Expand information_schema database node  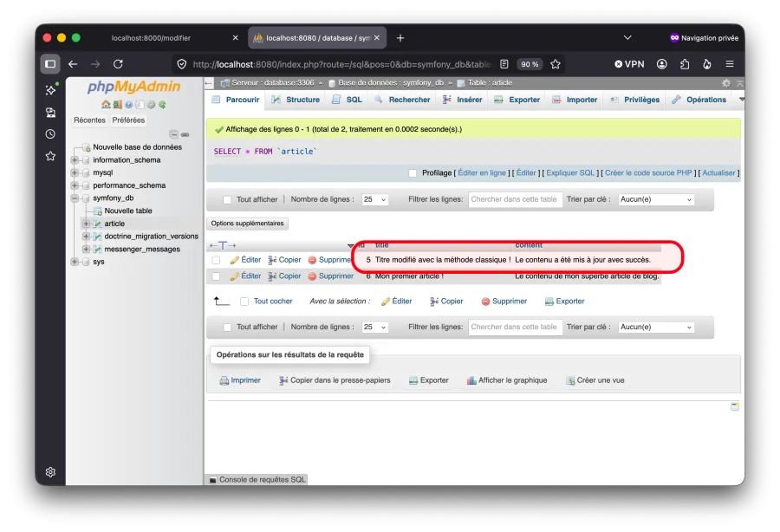[75, 160]
